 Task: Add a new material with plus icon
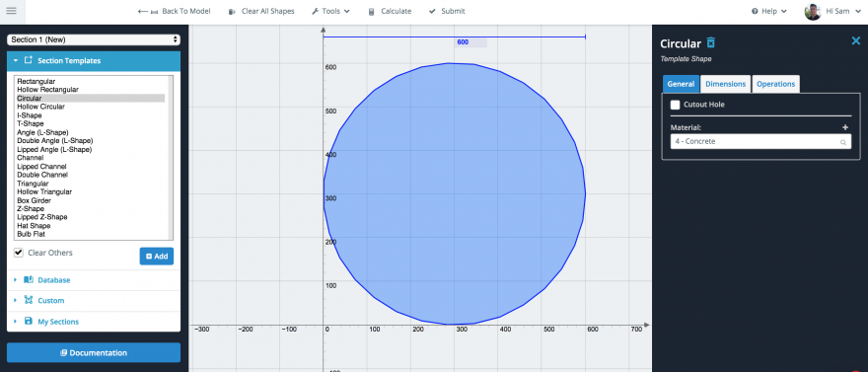[844, 127]
